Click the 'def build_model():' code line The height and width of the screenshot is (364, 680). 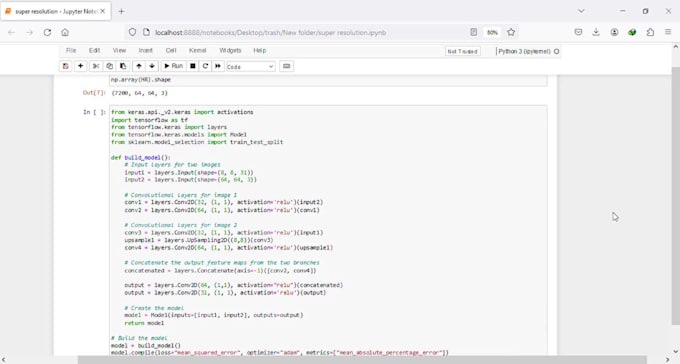click(x=141, y=157)
